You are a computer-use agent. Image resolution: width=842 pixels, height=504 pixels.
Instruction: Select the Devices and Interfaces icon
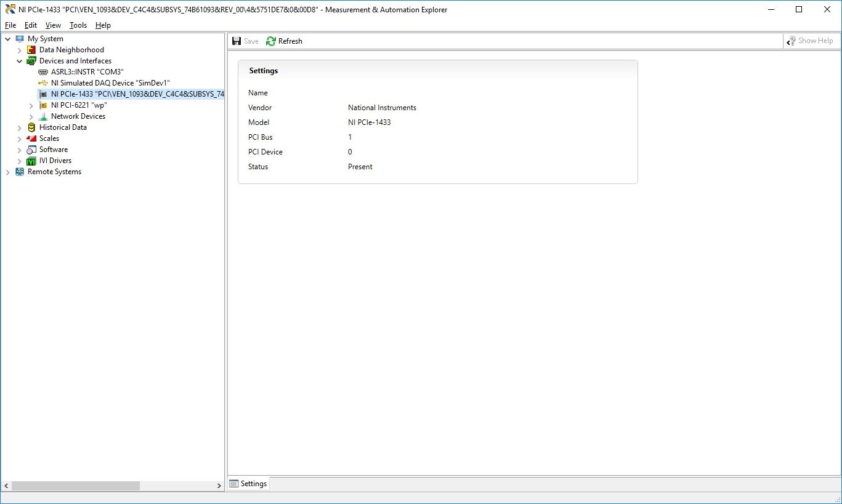[30, 60]
